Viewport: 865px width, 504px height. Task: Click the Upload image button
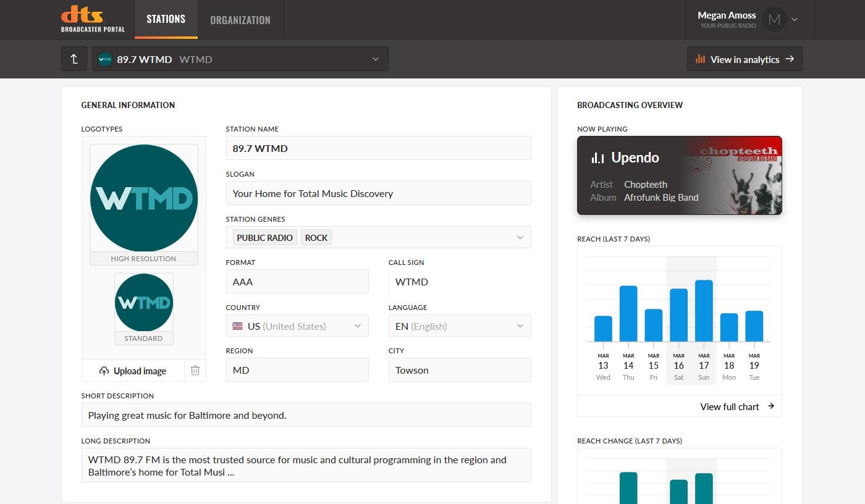[133, 371]
